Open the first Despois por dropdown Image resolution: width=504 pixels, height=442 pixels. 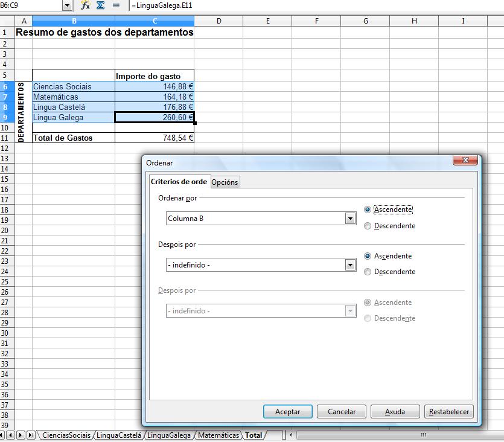(x=351, y=264)
